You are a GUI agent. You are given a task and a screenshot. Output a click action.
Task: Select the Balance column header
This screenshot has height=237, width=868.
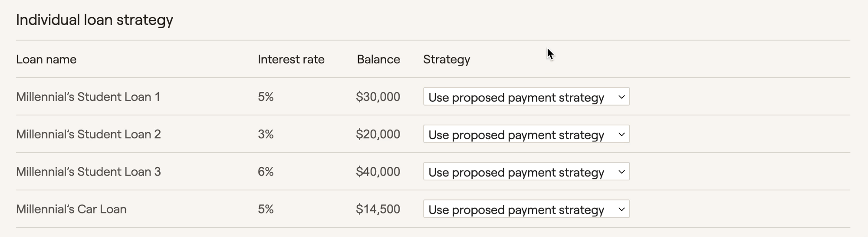click(x=378, y=59)
